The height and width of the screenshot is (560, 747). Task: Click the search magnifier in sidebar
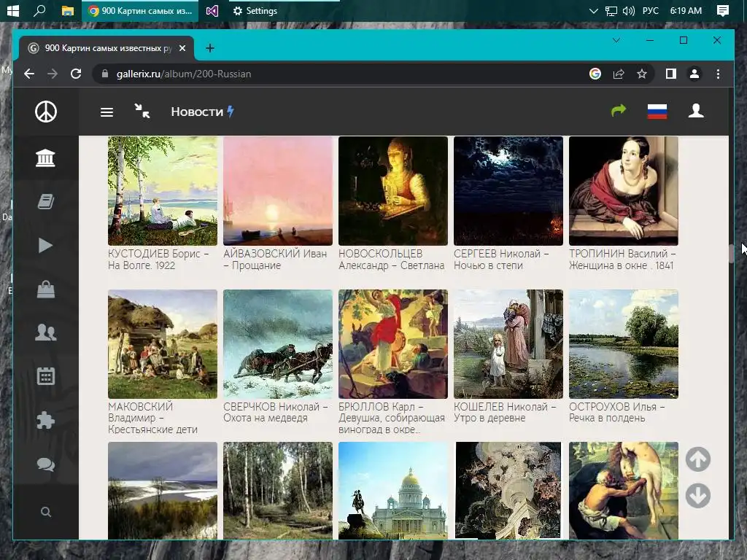tap(46, 512)
